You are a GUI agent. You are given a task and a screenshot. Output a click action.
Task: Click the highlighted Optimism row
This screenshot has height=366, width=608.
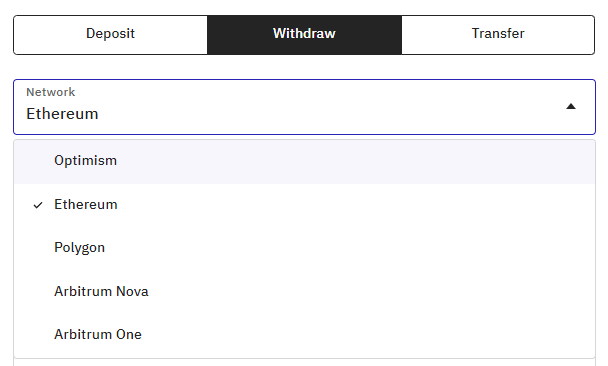point(304,162)
